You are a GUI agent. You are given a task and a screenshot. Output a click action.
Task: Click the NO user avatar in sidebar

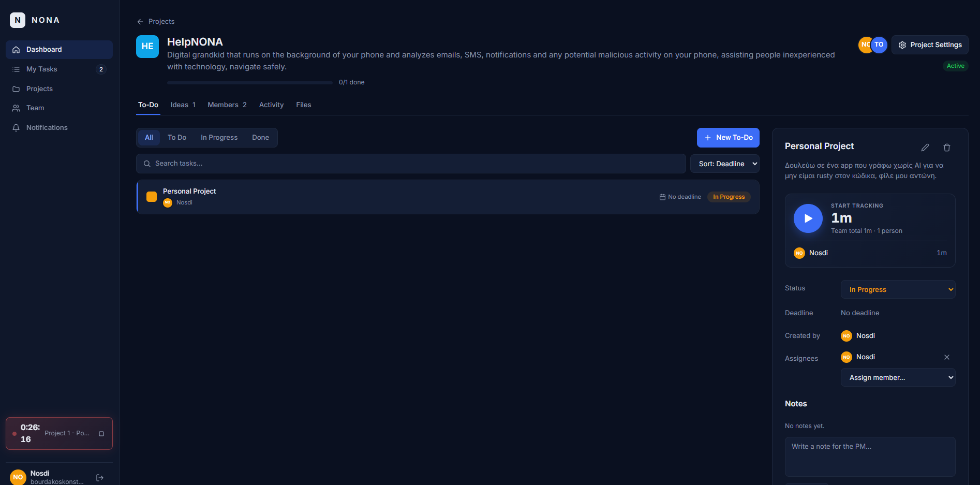point(18,477)
